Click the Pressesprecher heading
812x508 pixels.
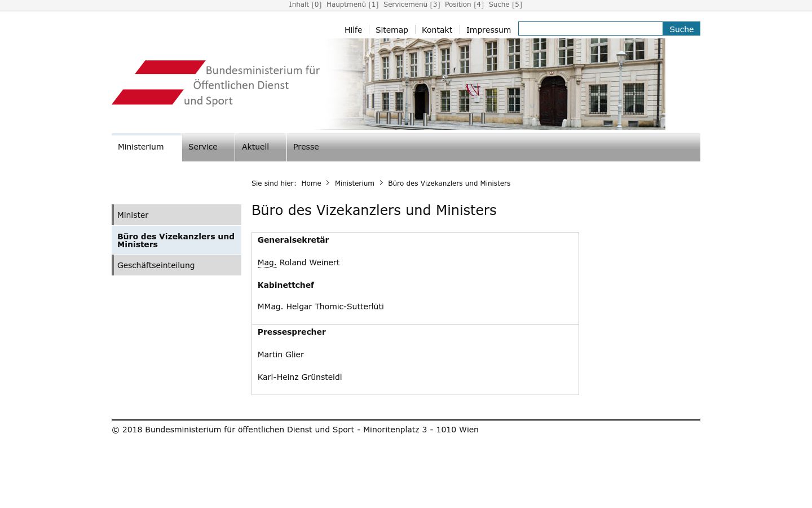pos(292,332)
